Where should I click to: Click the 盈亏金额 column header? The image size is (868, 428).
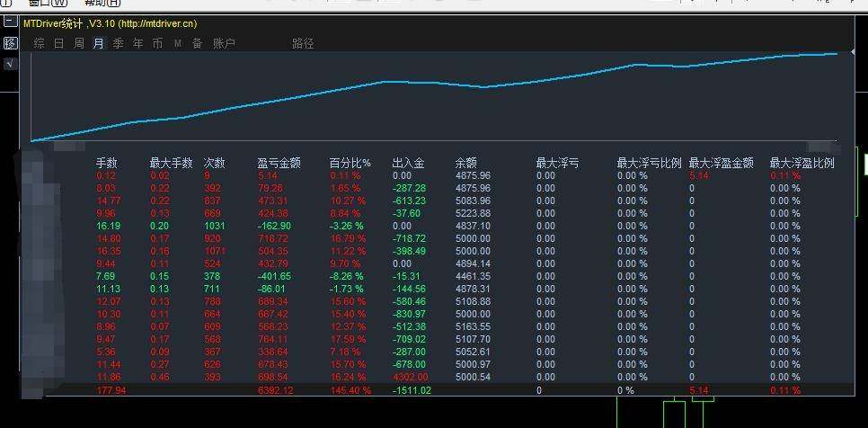[x=279, y=164]
